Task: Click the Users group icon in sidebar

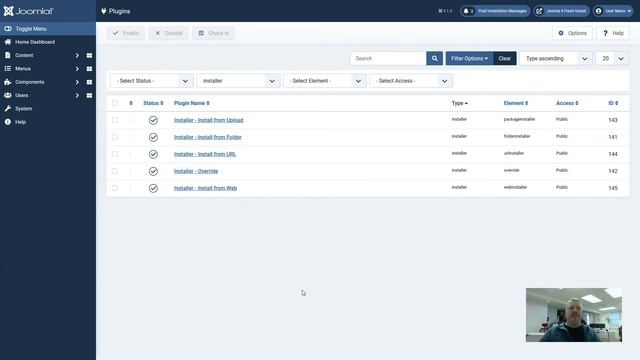Action: click(7, 95)
